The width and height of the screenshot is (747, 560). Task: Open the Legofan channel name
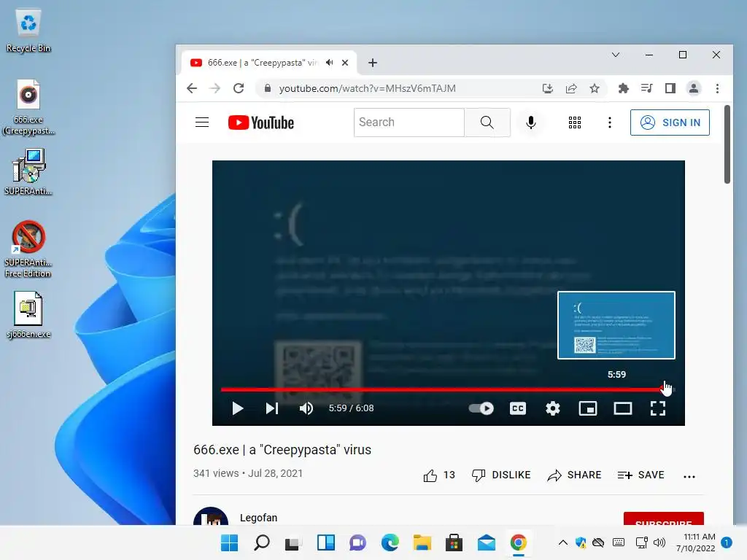pos(258,518)
